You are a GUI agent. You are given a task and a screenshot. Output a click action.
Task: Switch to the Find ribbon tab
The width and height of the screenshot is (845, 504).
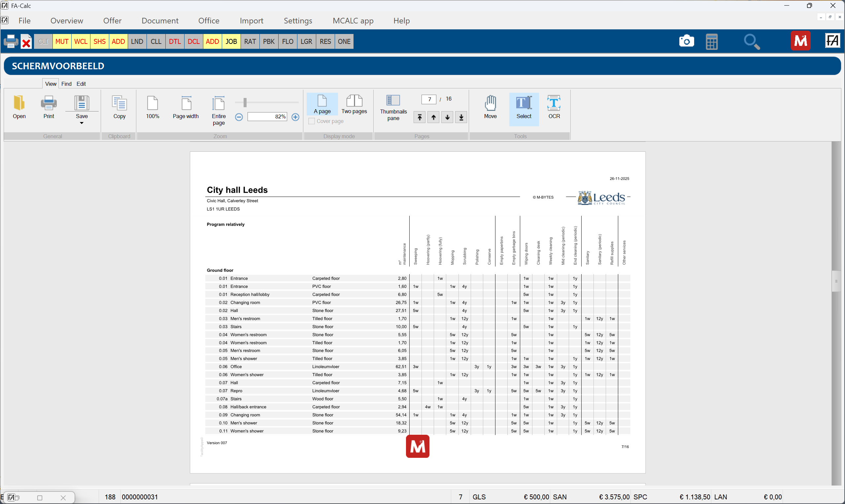[x=66, y=84]
